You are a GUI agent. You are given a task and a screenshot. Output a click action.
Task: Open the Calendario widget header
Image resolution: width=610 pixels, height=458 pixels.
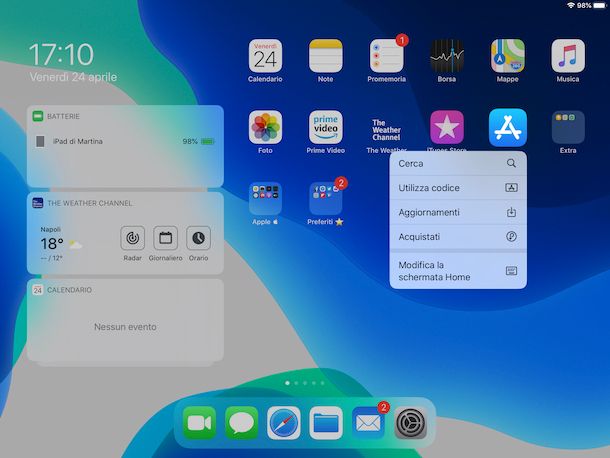coord(62,290)
